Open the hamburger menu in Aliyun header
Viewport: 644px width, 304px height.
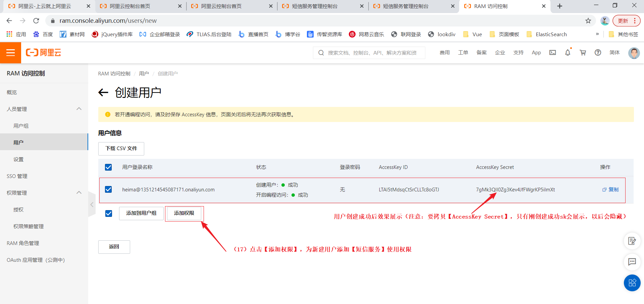point(10,53)
